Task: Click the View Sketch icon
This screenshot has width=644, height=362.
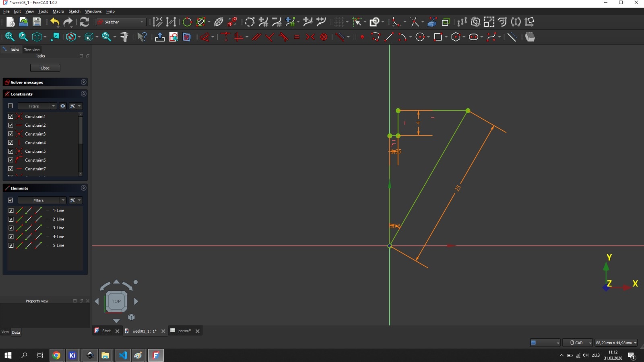Action: point(173,37)
